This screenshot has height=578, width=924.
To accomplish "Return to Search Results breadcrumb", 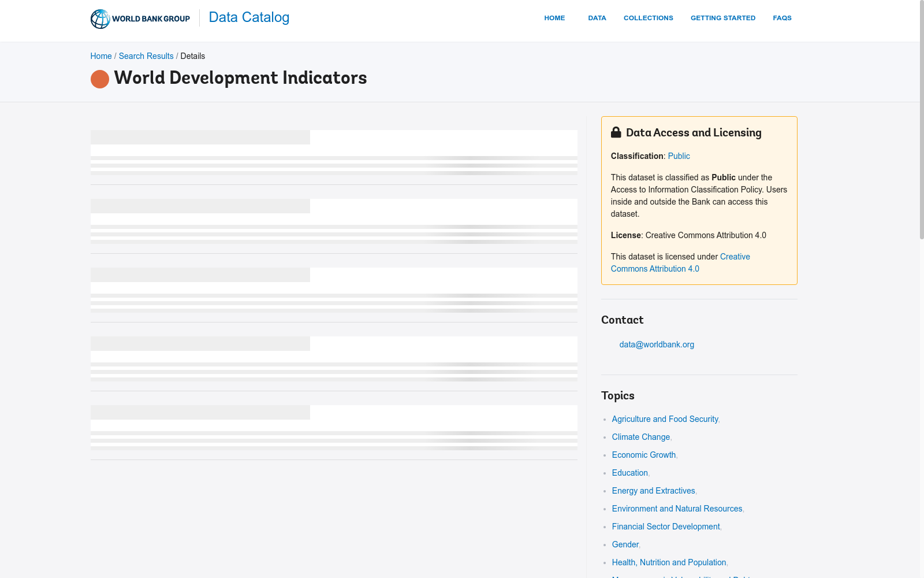I will (x=146, y=56).
